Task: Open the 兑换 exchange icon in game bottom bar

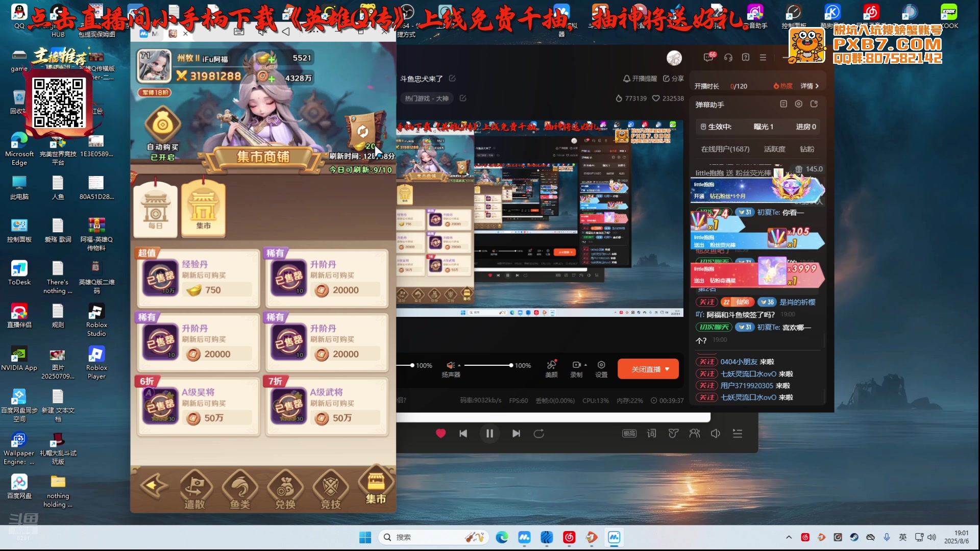Action: [285, 489]
